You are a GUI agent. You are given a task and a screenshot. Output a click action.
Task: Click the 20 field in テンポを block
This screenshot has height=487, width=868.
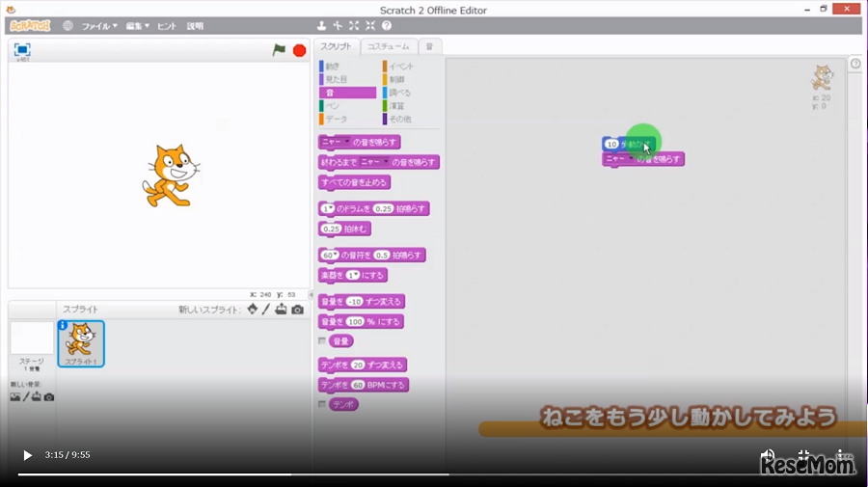tap(358, 365)
